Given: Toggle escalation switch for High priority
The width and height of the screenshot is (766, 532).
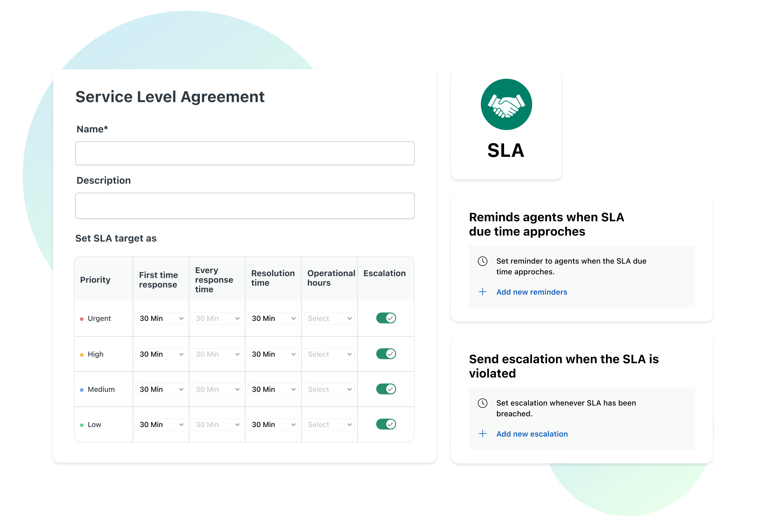Looking at the screenshot, I should click(386, 353).
